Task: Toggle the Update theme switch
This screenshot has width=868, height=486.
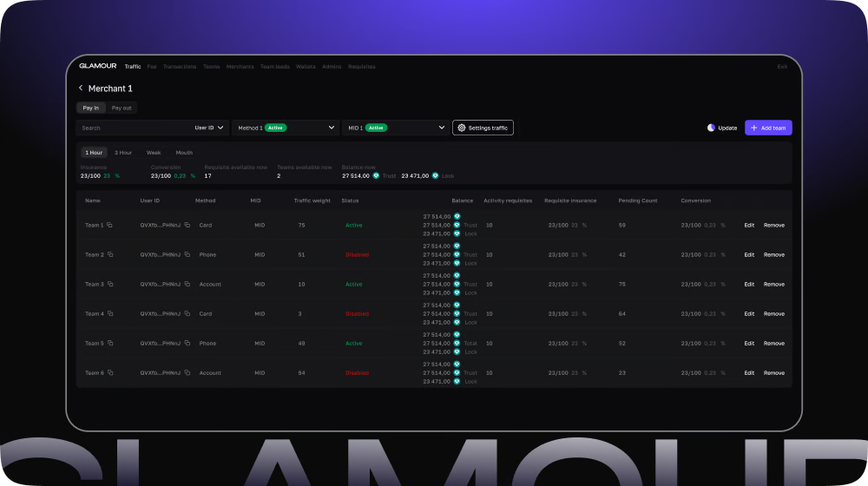Action: [x=711, y=128]
